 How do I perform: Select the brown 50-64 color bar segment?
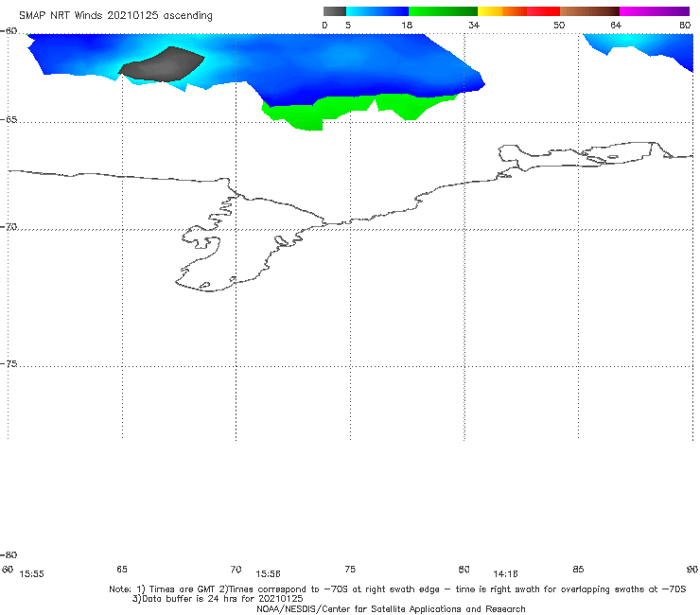(x=589, y=11)
